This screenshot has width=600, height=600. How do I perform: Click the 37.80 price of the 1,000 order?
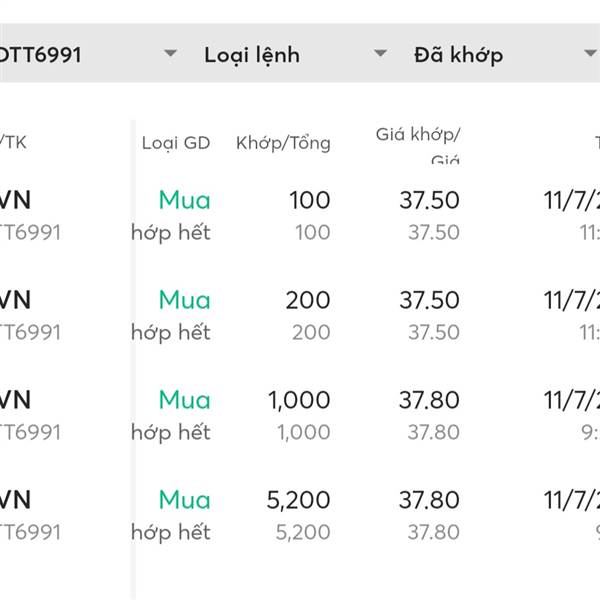[x=429, y=400]
